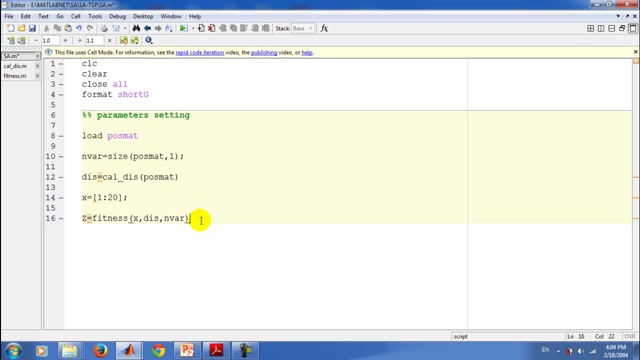640x360 pixels.
Task: Close the fitness.m document
Action: [x=38, y=76]
